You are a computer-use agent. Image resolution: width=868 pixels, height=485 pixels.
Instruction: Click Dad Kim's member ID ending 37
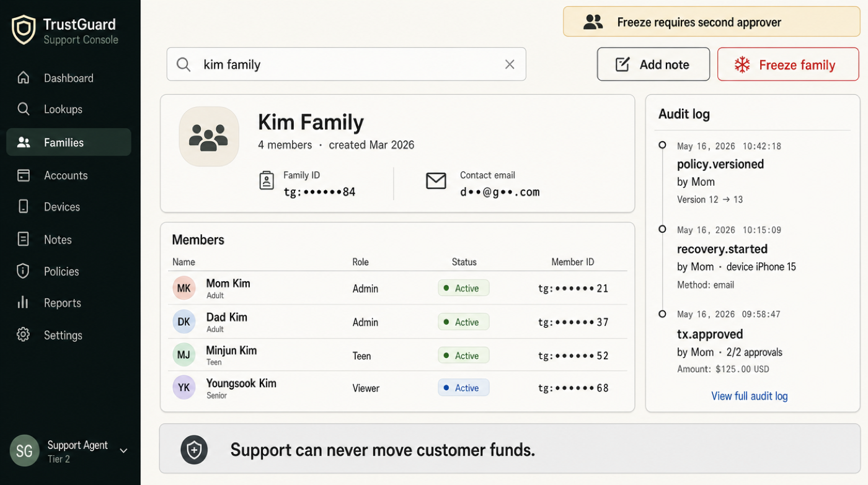573,322
